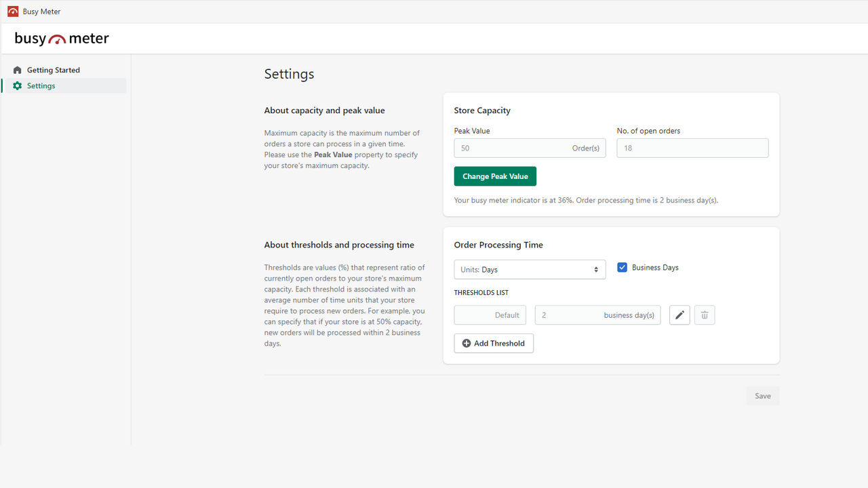Click the Store Capacity heading

click(x=482, y=110)
